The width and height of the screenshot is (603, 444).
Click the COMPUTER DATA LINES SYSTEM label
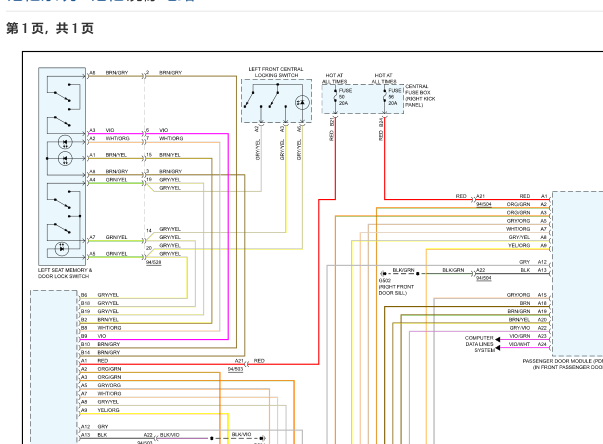click(x=479, y=344)
